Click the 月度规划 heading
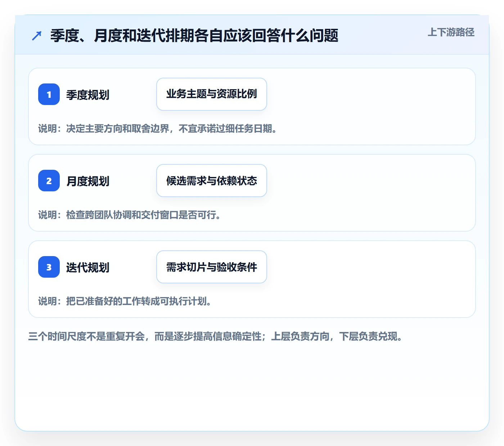Image resolution: width=504 pixels, height=446 pixels. [x=88, y=181]
